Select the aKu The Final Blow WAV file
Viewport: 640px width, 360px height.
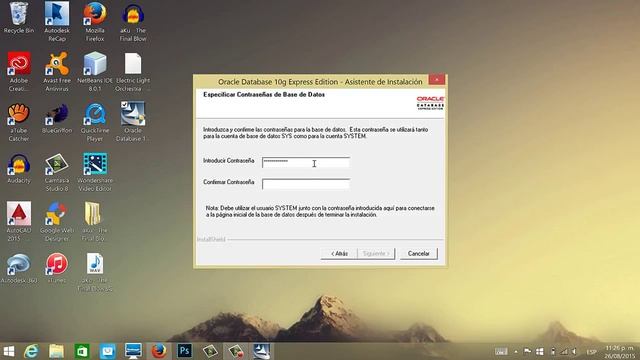pos(95,272)
